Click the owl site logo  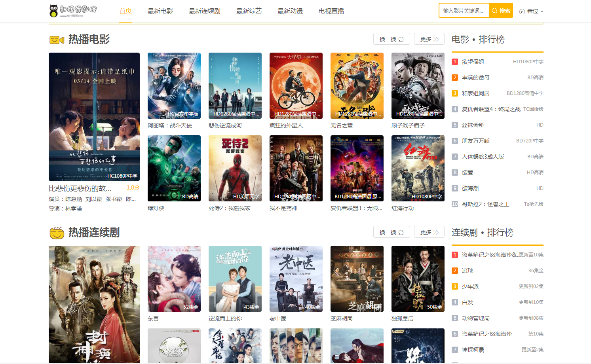(x=73, y=11)
